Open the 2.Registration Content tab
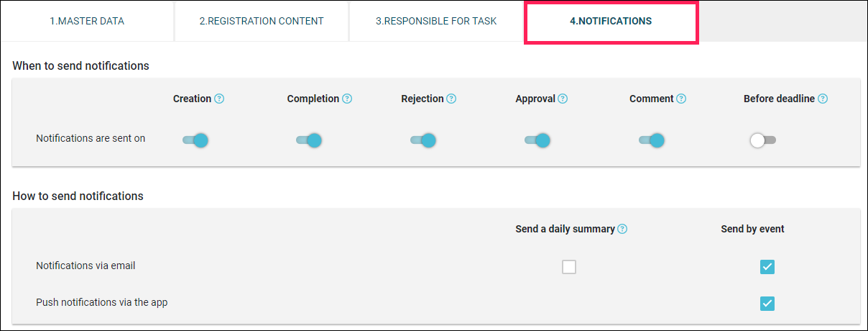 click(262, 21)
